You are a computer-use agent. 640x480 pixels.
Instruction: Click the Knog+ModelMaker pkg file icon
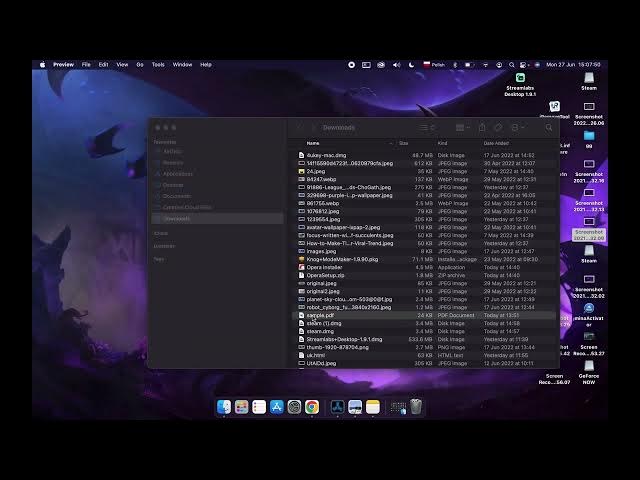coord(301,260)
